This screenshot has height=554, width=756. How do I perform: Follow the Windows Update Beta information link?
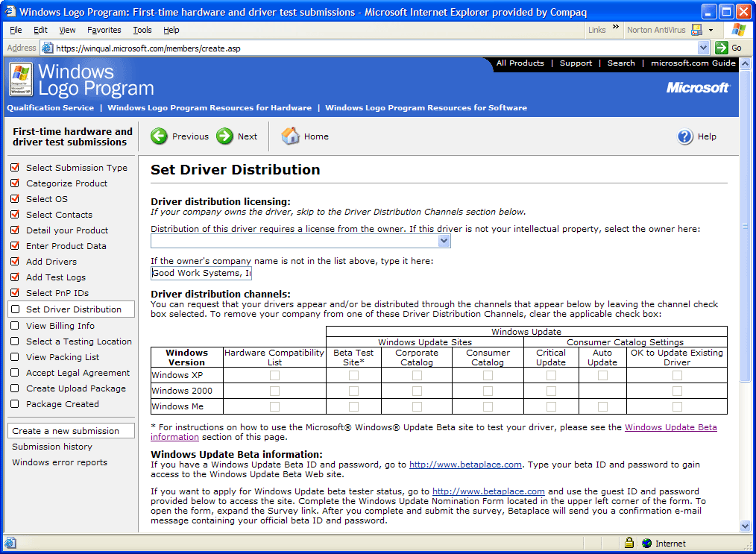[x=670, y=427]
